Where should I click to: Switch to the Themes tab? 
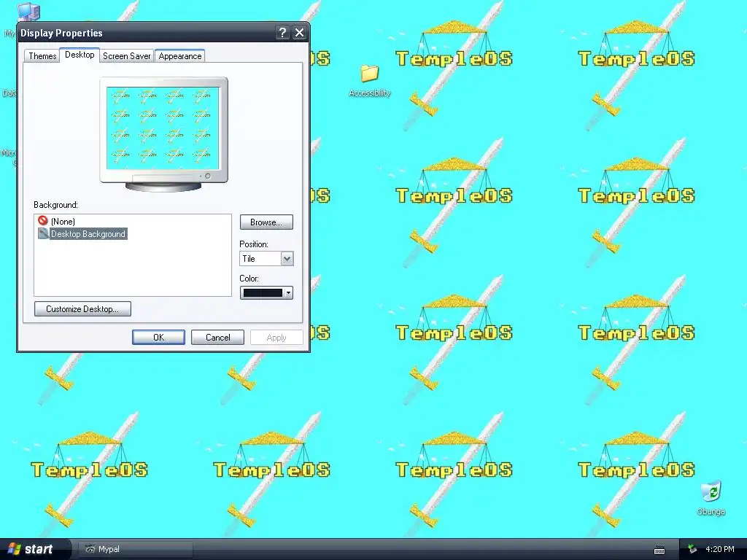click(42, 55)
